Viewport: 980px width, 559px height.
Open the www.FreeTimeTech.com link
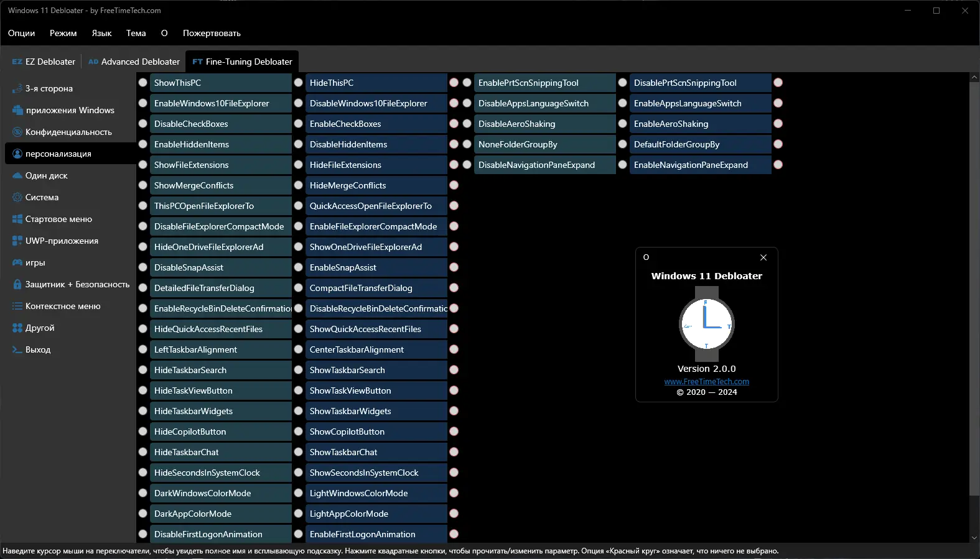(707, 382)
